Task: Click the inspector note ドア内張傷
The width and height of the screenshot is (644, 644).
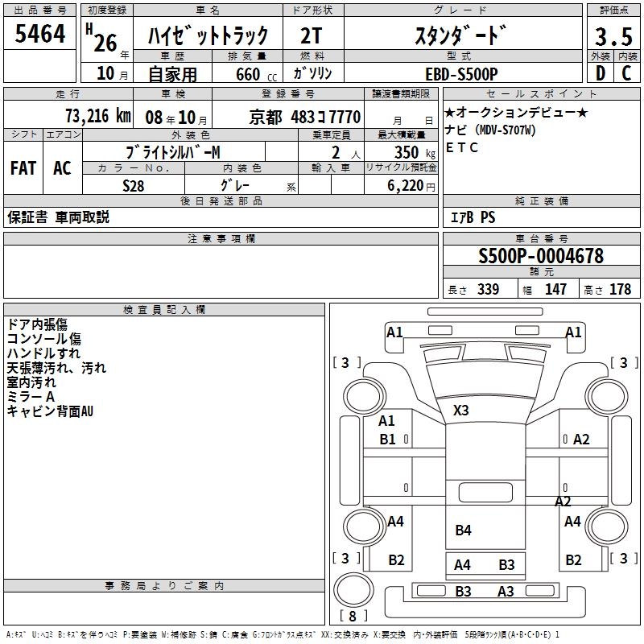Action: (37, 324)
